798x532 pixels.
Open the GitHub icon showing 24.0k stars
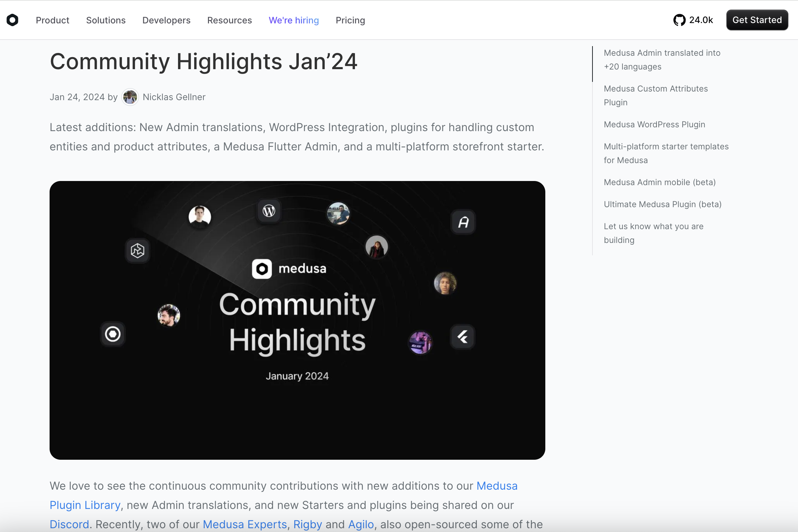[679, 20]
